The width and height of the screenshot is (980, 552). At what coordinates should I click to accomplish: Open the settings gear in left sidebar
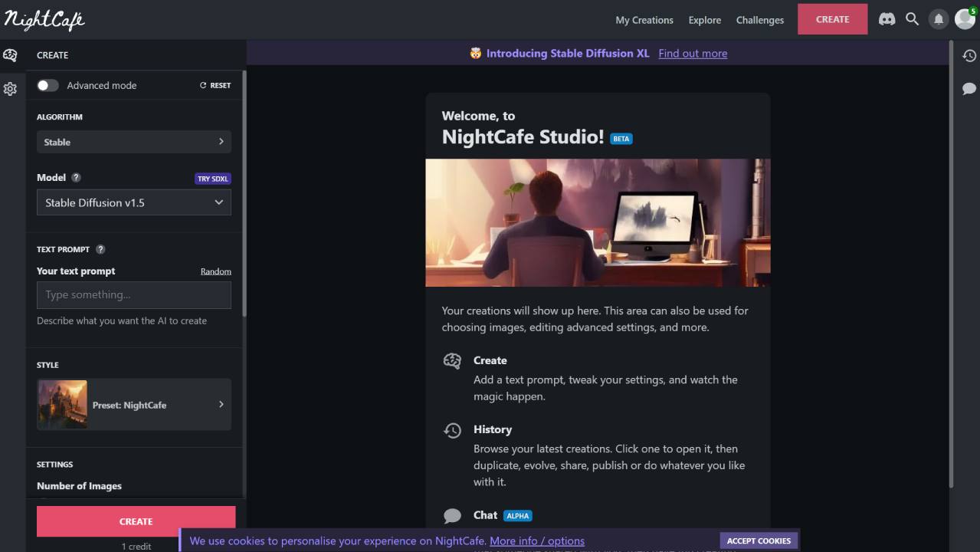click(x=10, y=89)
